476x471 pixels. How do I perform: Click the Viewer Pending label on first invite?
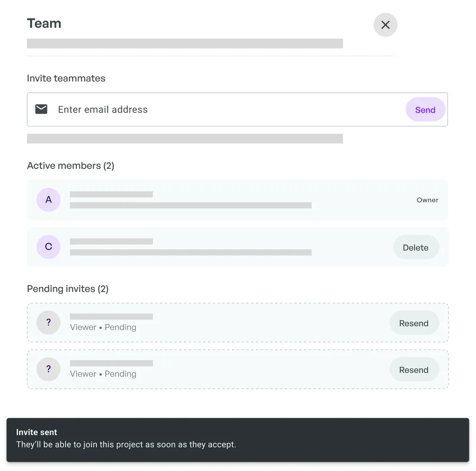[x=103, y=327]
